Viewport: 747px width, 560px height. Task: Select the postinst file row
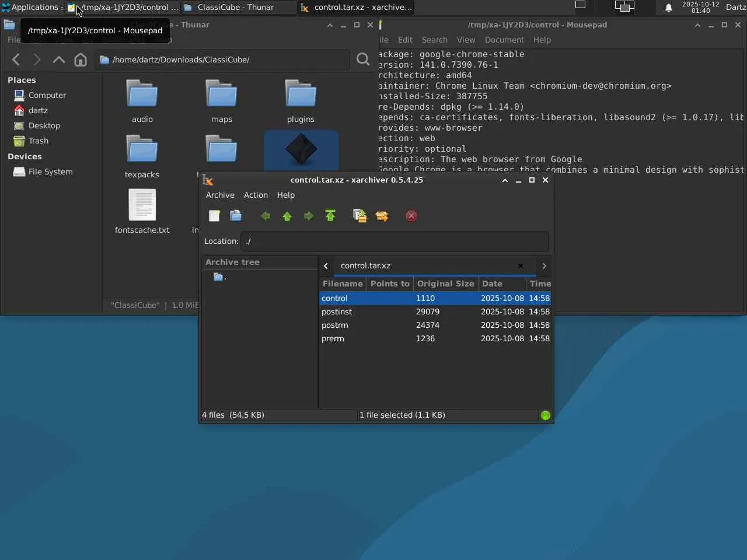click(x=435, y=311)
